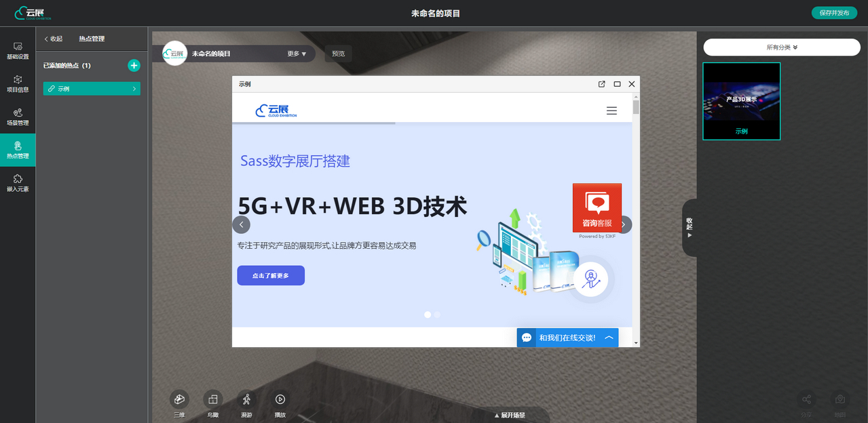Switch to the 场景管理 sidebar tab
This screenshot has height=423, width=868.
(18, 117)
